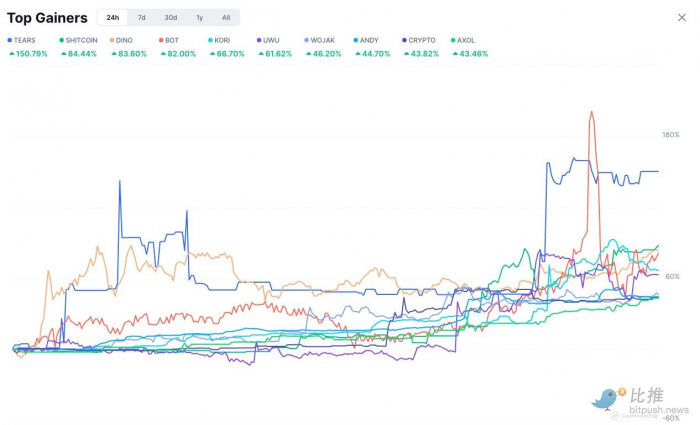Viewport: 700px width, 425px height.
Task: Show the All time range
Action: 226,17
